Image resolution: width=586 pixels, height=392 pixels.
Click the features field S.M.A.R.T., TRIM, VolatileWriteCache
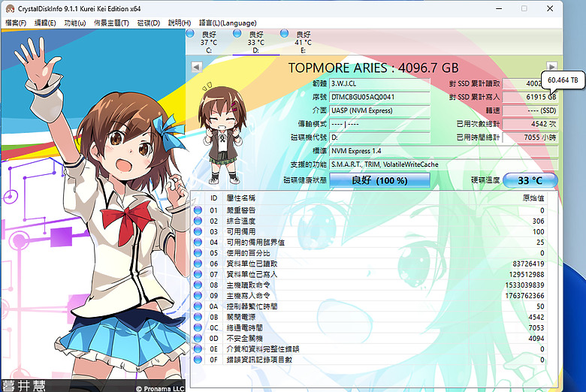point(443,164)
